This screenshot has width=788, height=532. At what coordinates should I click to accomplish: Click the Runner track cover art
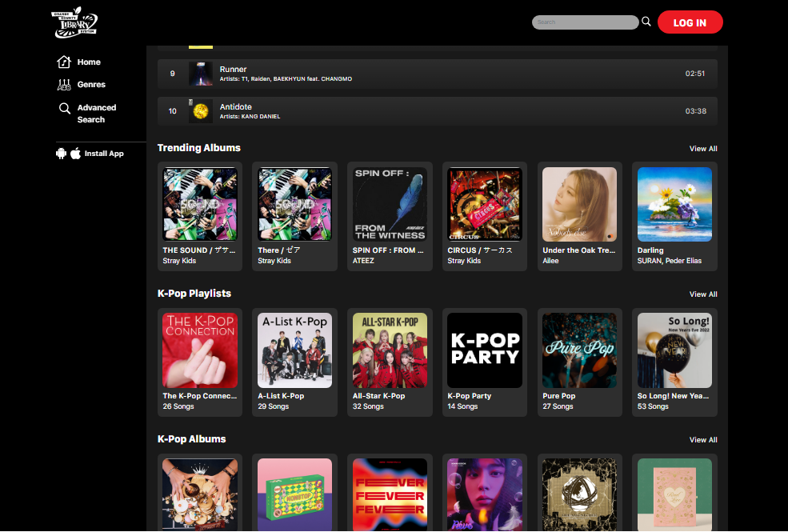[200, 74]
